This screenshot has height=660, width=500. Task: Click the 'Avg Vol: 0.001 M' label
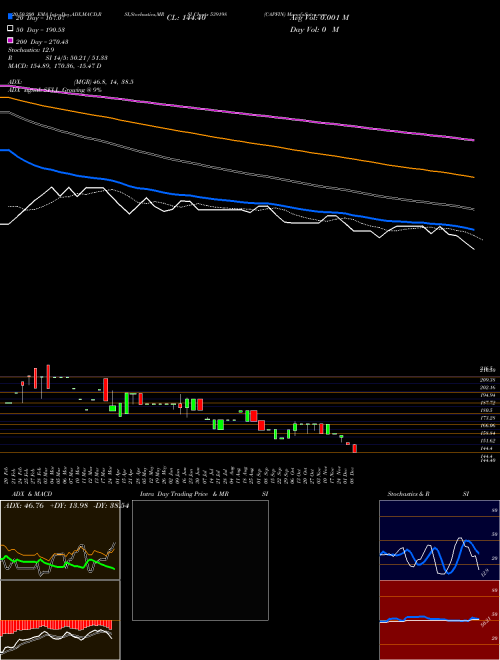coord(319,18)
